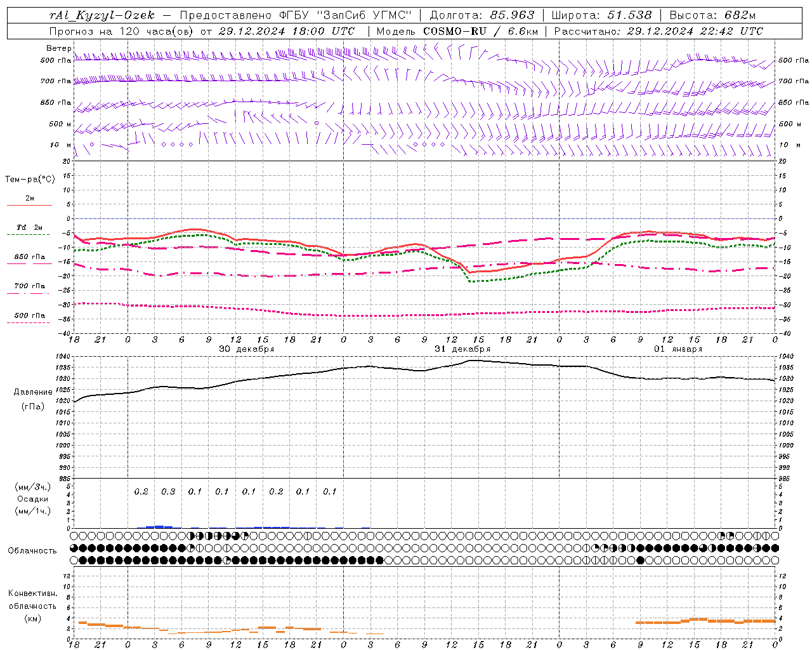Click the 500 м wind level label
Image resolution: width=812 pixels, height=650 pixels.
[x=60, y=124]
